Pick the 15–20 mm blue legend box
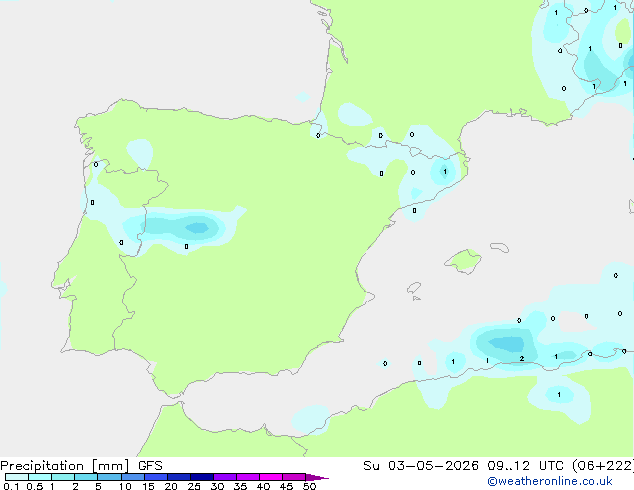 156,477
